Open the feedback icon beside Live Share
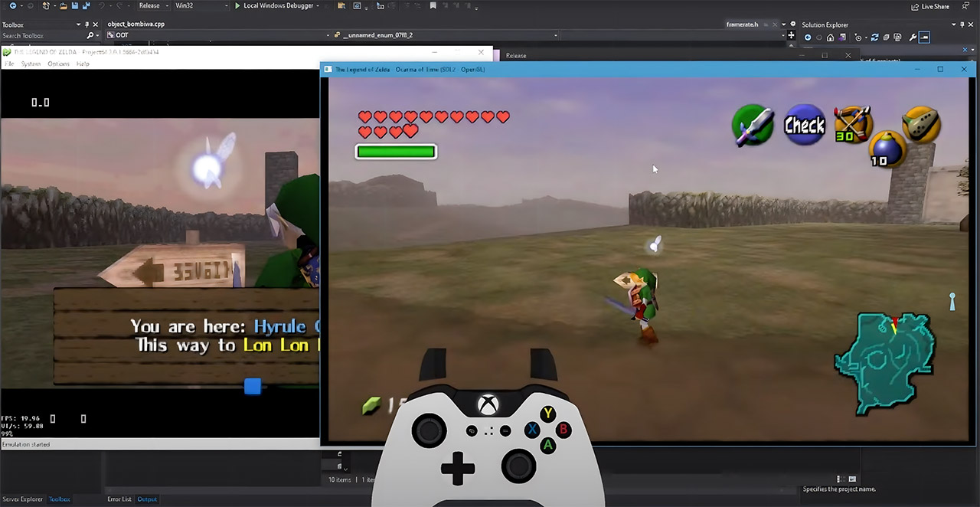 pyautogui.click(x=964, y=6)
